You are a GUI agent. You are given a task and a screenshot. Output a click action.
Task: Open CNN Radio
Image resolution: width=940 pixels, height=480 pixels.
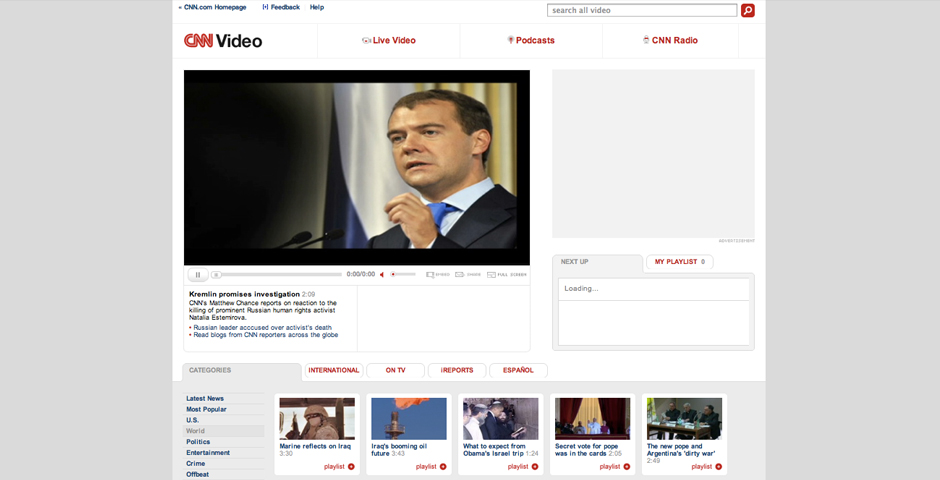coord(670,40)
